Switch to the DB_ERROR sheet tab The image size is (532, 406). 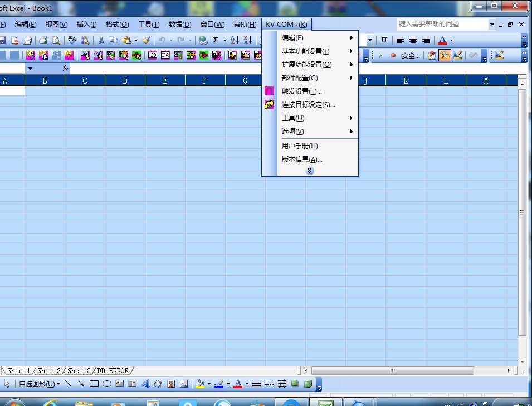pos(113,371)
